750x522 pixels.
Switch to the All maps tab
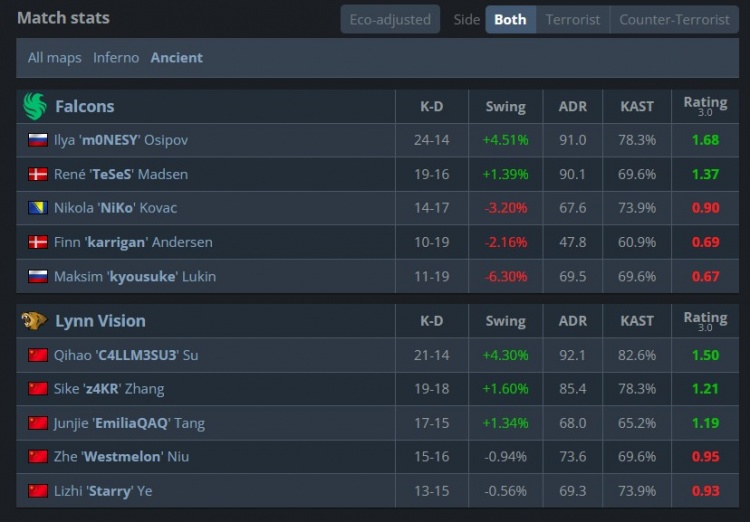[55, 57]
